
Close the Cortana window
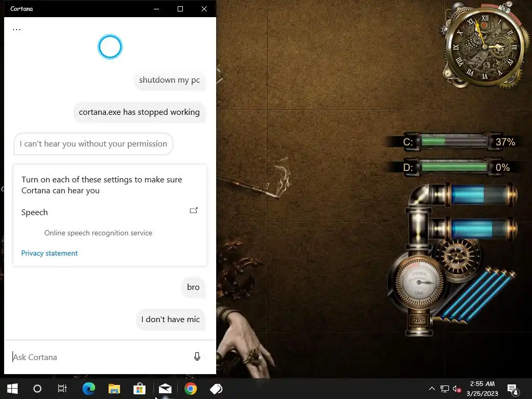[204, 9]
